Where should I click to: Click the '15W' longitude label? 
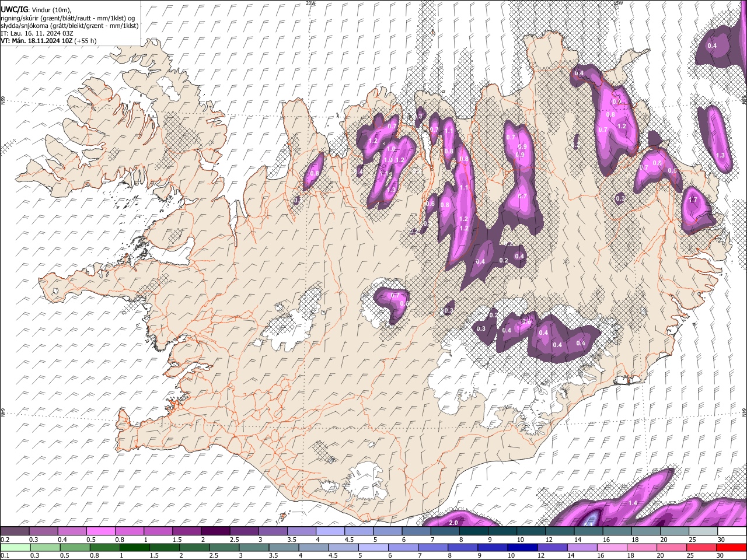tap(618, 3)
